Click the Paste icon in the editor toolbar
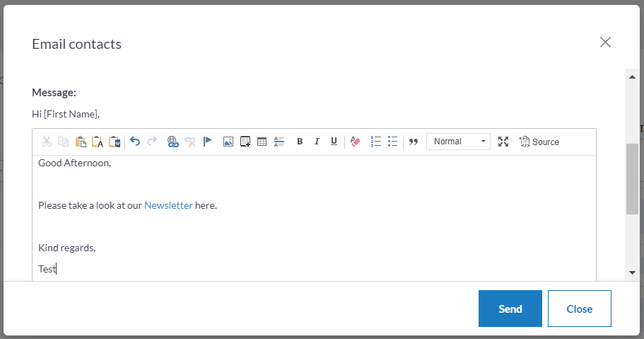This screenshot has width=644, height=339. coord(81,142)
